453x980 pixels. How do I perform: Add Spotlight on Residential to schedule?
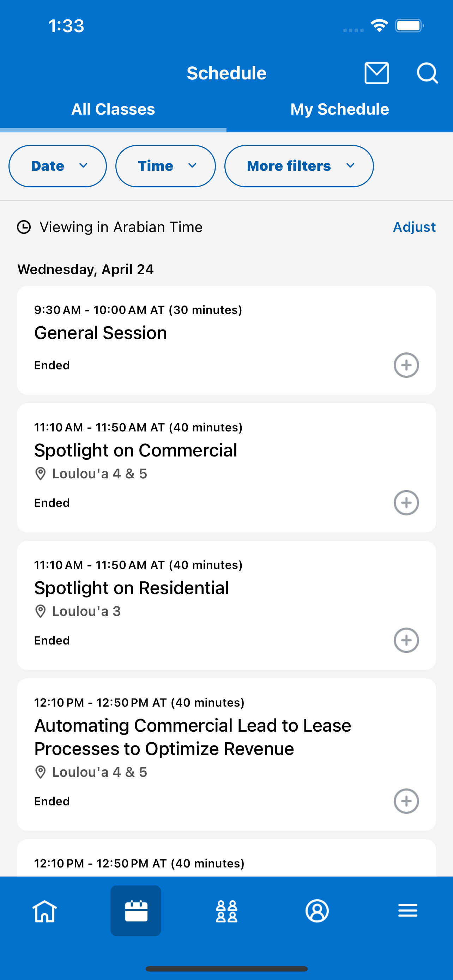[x=406, y=640]
